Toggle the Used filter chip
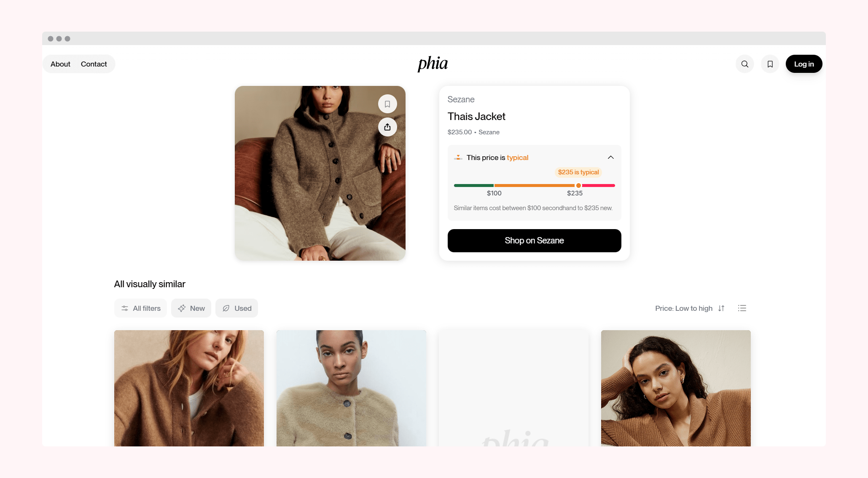The image size is (868, 478). tap(236, 308)
